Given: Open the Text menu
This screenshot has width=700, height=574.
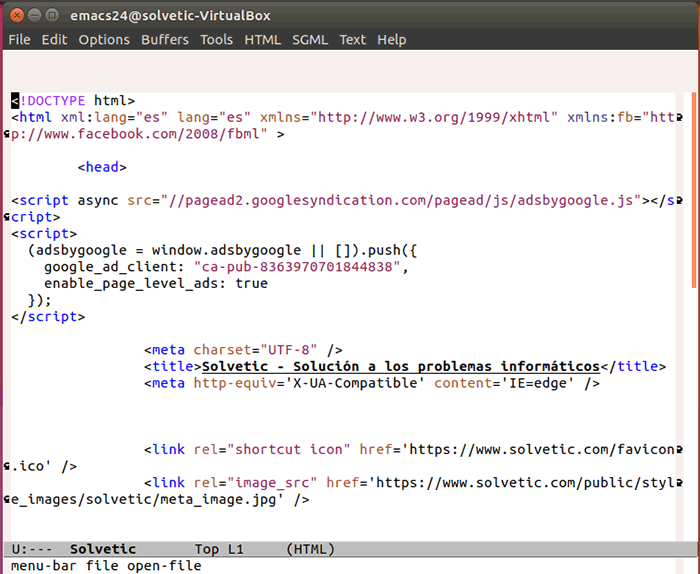Looking at the screenshot, I should point(352,40).
